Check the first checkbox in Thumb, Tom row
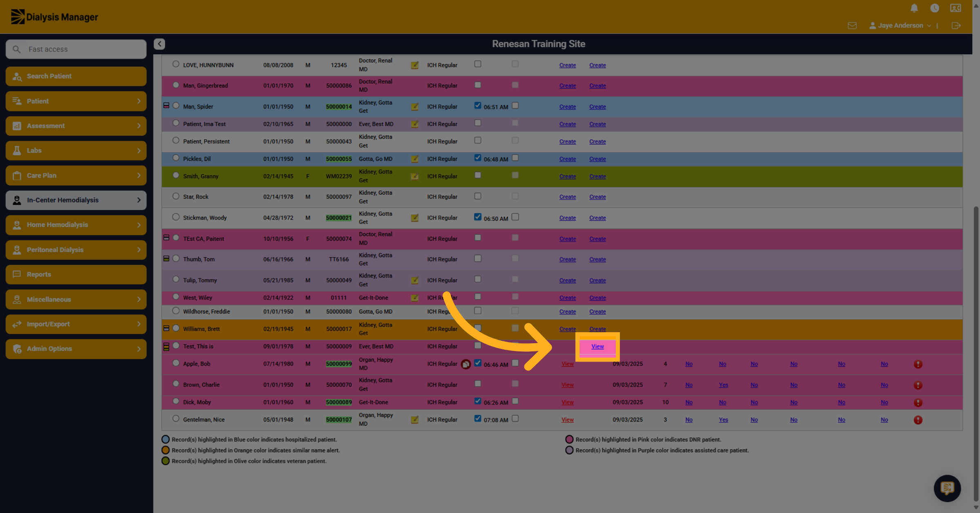 coord(478,258)
